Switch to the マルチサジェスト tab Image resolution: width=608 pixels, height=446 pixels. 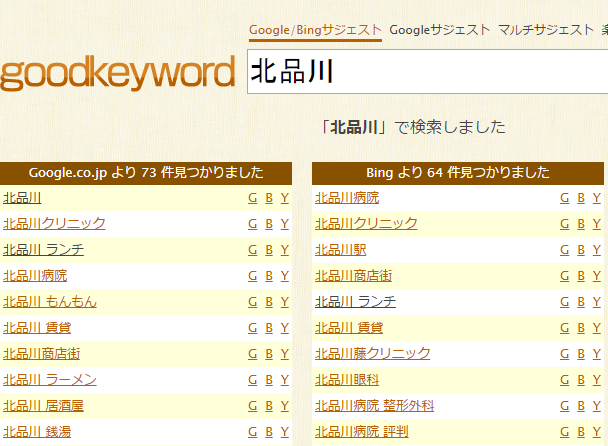pyautogui.click(x=546, y=30)
